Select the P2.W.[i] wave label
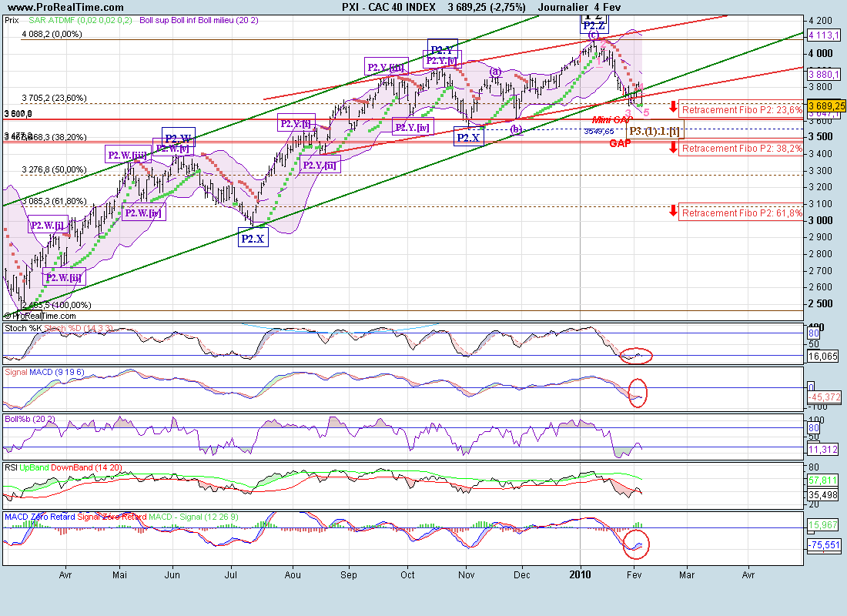The width and height of the screenshot is (847, 616). [x=47, y=226]
